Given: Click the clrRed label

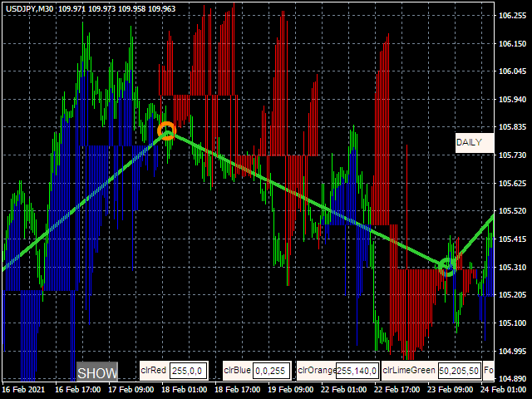Looking at the screenshot, I should click(x=153, y=370).
